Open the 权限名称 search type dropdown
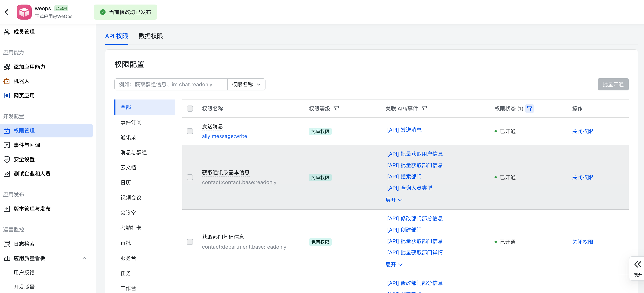This screenshot has width=644, height=293. pos(246,84)
